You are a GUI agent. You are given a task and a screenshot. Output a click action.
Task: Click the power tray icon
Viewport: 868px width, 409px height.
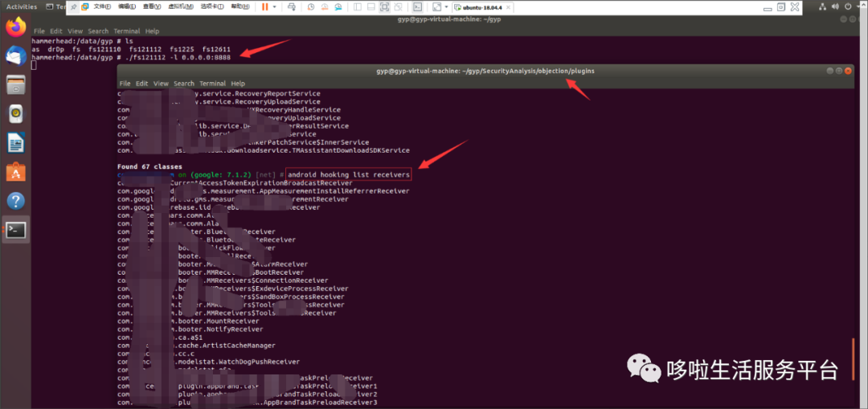(850, 6)
